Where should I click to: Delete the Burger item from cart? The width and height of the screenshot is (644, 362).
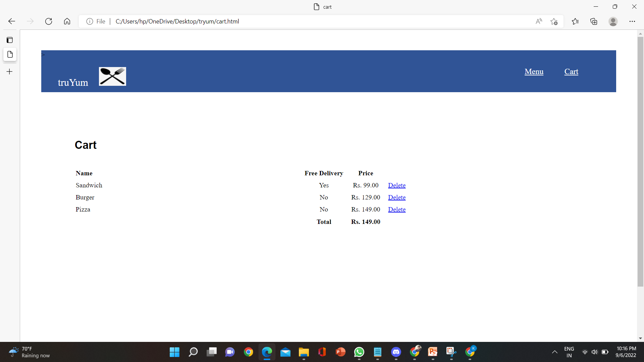pos(396,197)
